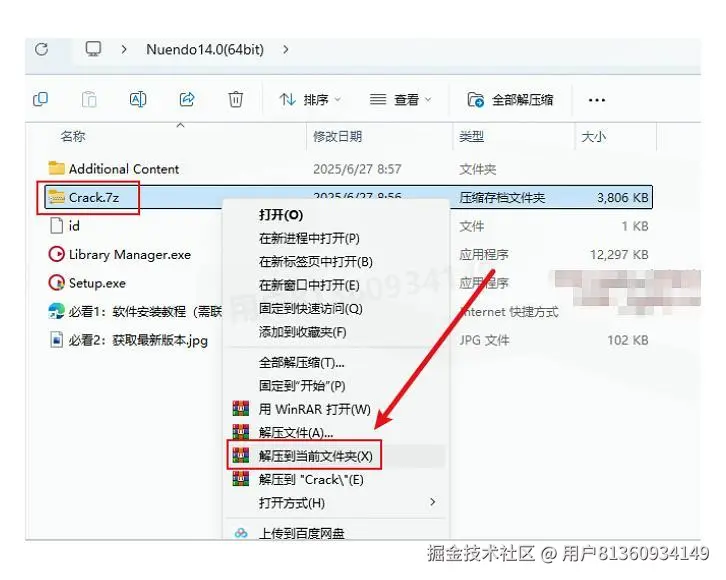Viewport: 726px width, 580px height.
Task: Click WinRAR icon beside 解压文件(A)
Action: [241, 432]
